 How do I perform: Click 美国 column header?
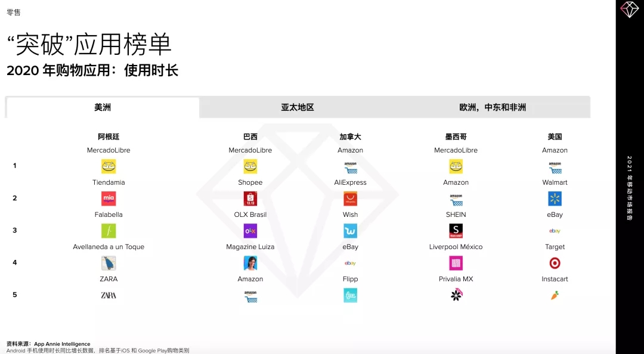[x=555, y=136]
